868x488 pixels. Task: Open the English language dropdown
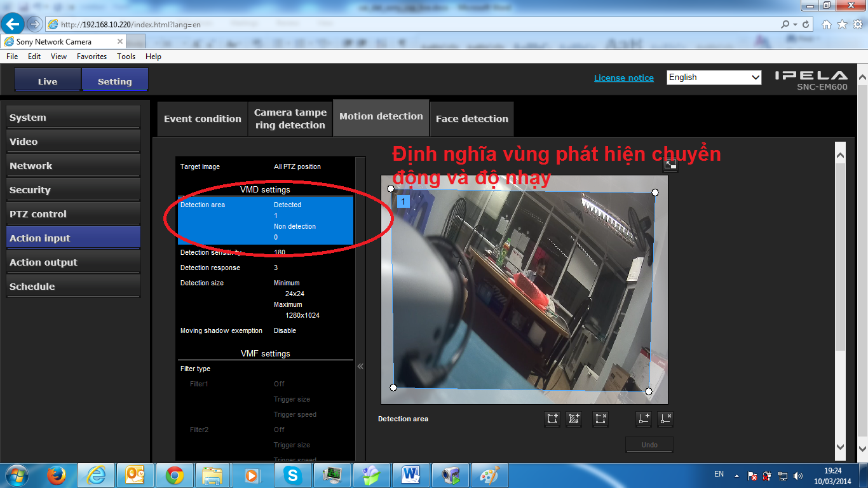tap(714, 78)
